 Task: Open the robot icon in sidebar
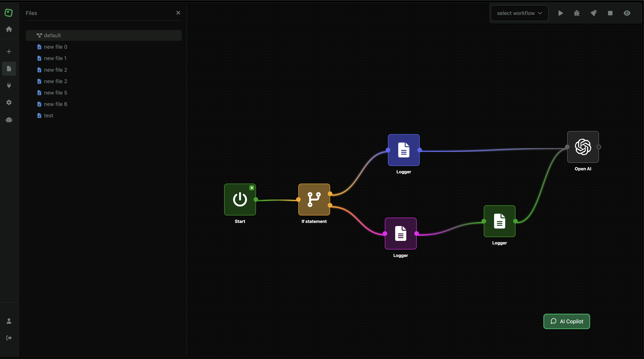point(9,120)
